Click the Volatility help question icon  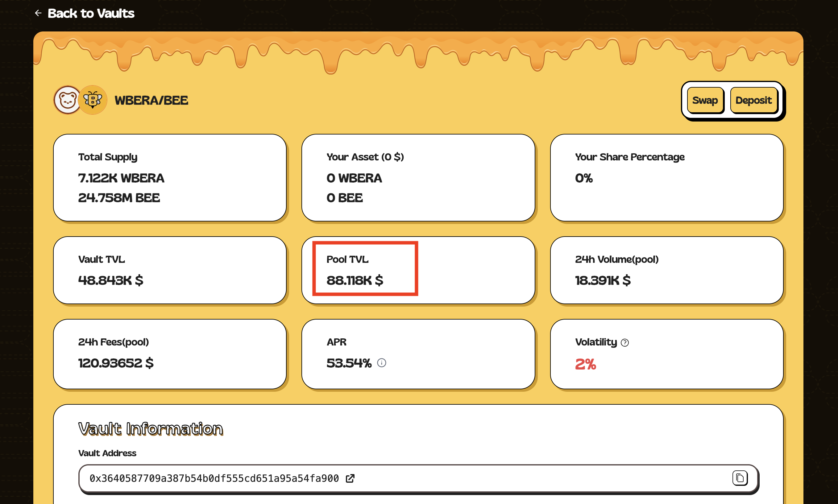point(624,343)
